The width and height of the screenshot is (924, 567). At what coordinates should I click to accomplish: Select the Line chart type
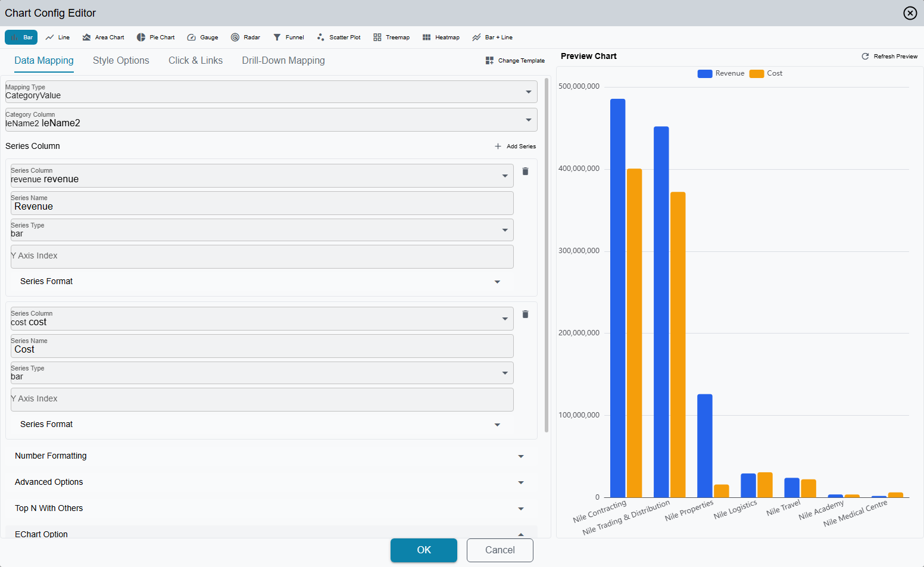tap(58, 38)
